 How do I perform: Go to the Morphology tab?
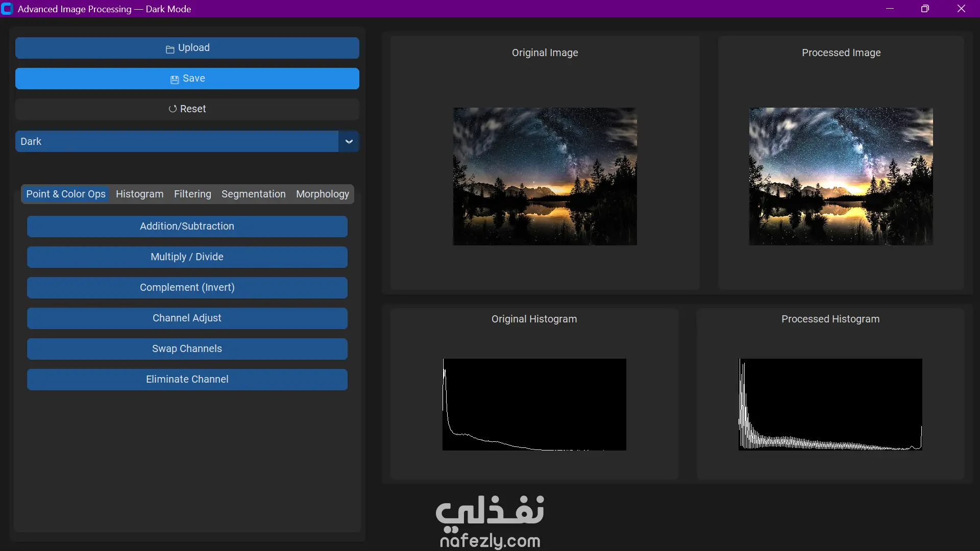(322, 194)
